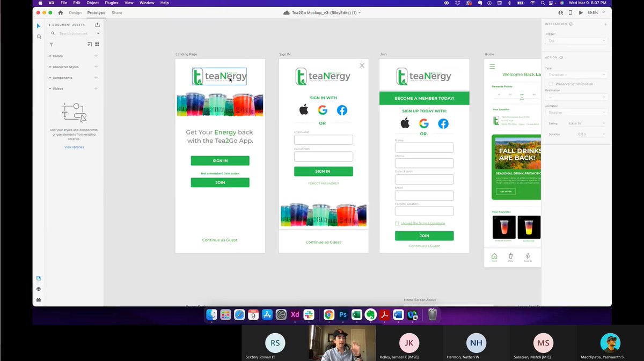Click the publish library share icon
This screenshot has height=361, width=644.
pyautogui.click(x=97, y=25)
